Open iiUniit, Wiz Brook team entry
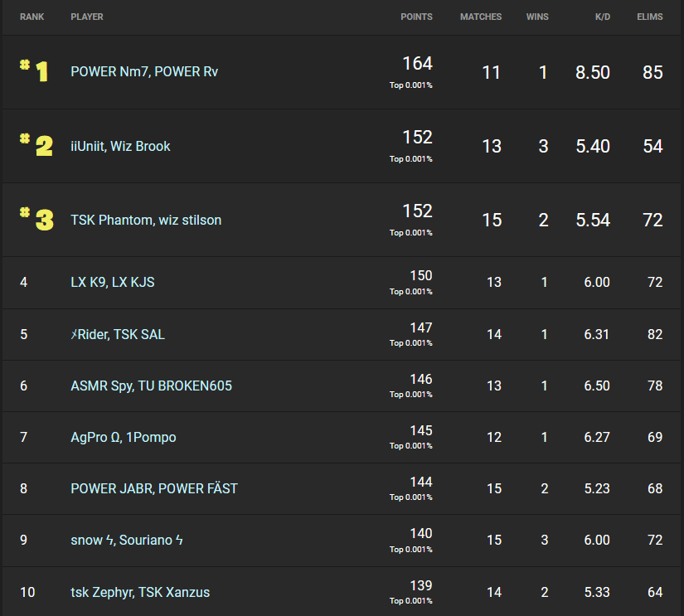 120,146
